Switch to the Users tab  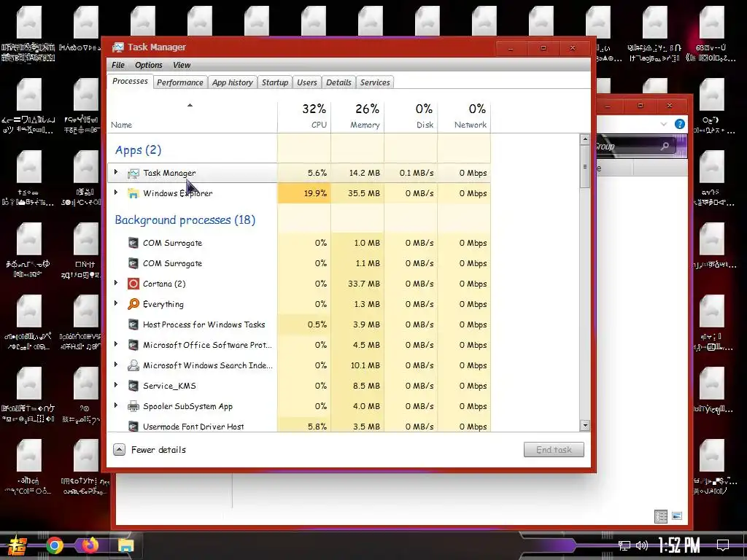pyautogui.click(x=307, y=82)
